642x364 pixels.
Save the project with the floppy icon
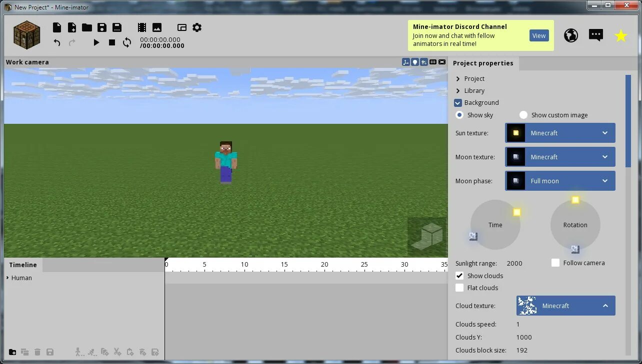(102, 27)
